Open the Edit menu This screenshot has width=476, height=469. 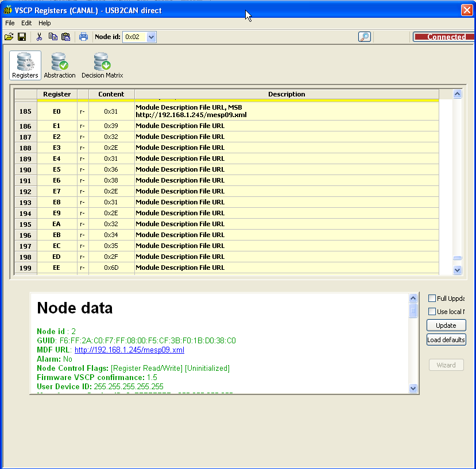26,23
